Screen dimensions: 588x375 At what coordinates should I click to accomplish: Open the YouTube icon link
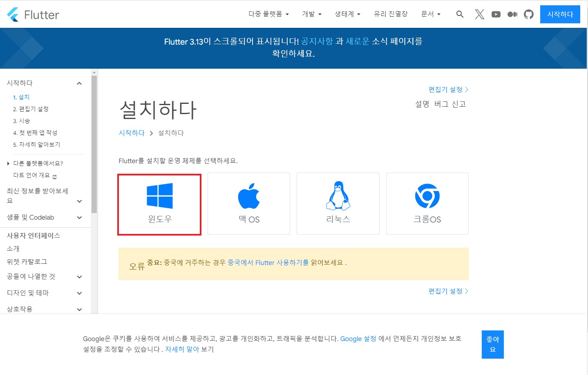(496, 14)
